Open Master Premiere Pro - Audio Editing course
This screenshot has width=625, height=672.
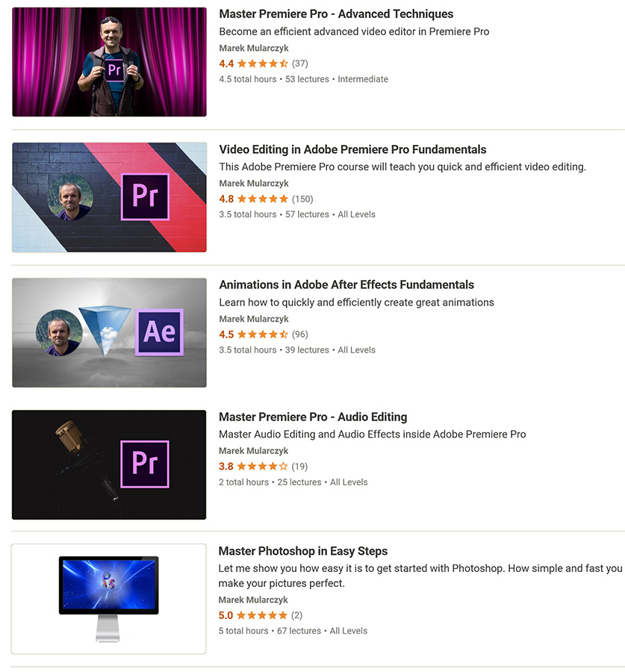coord(313,417)
